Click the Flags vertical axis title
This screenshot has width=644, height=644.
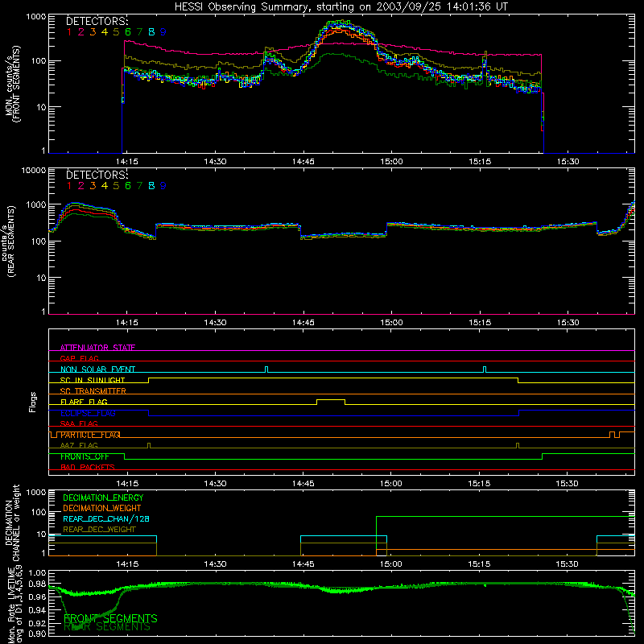33,402
